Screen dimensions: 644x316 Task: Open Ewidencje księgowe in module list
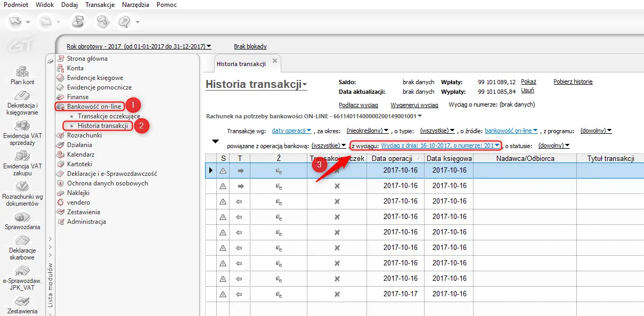pyautogui.click(x=95, y=78)
